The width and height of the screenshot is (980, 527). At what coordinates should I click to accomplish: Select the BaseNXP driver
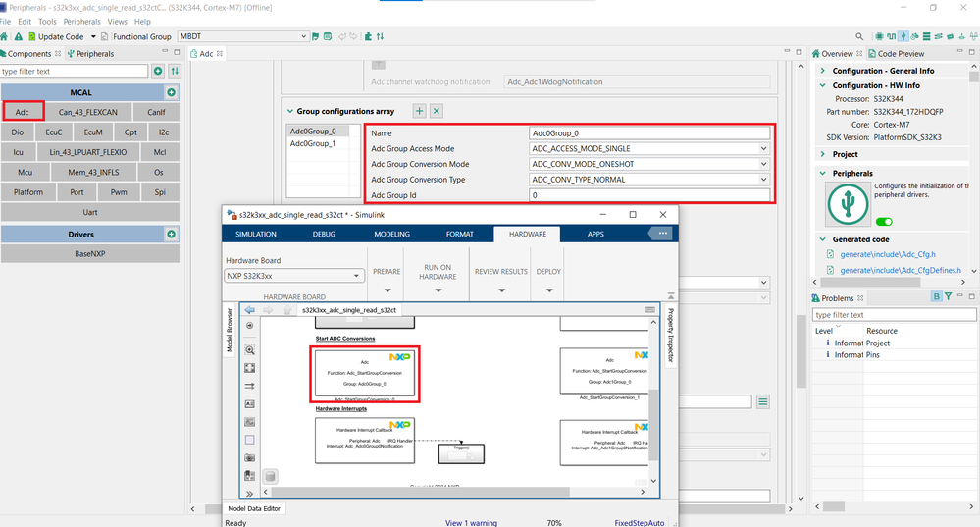90,254
